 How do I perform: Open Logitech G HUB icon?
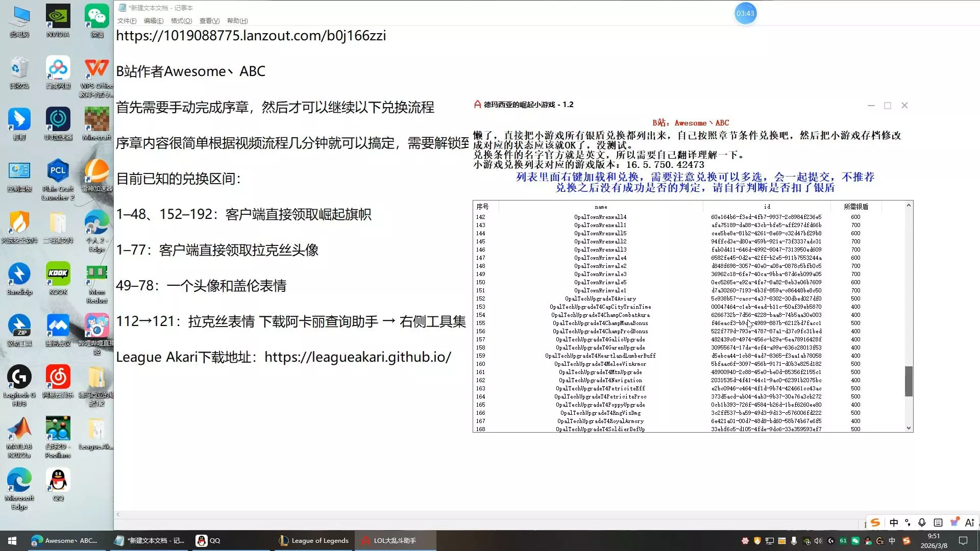[x=19, y=378]
